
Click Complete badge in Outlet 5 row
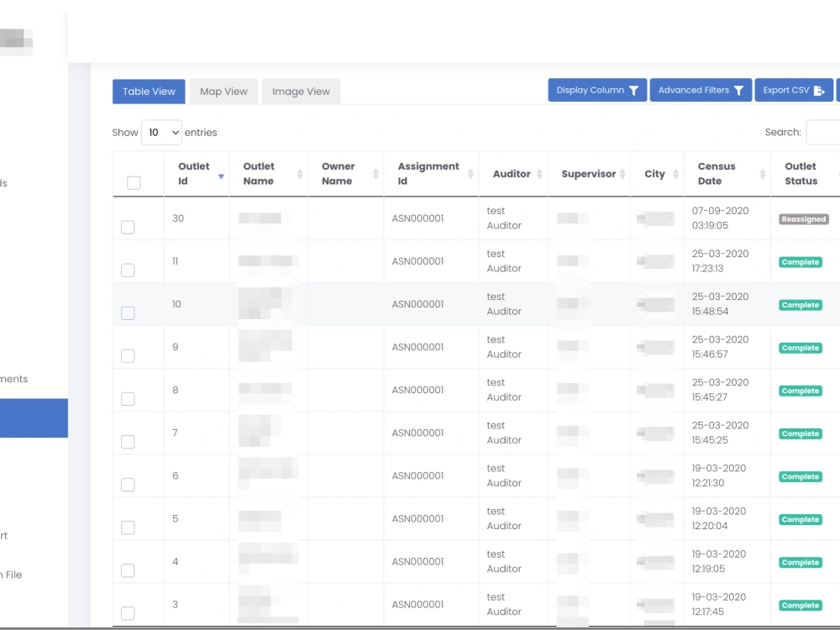click(x=801, y=519)
